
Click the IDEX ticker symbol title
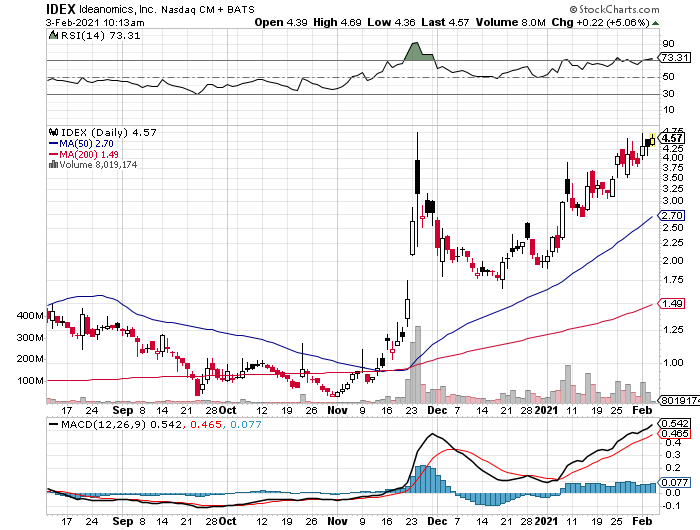[x=61, y=9]
